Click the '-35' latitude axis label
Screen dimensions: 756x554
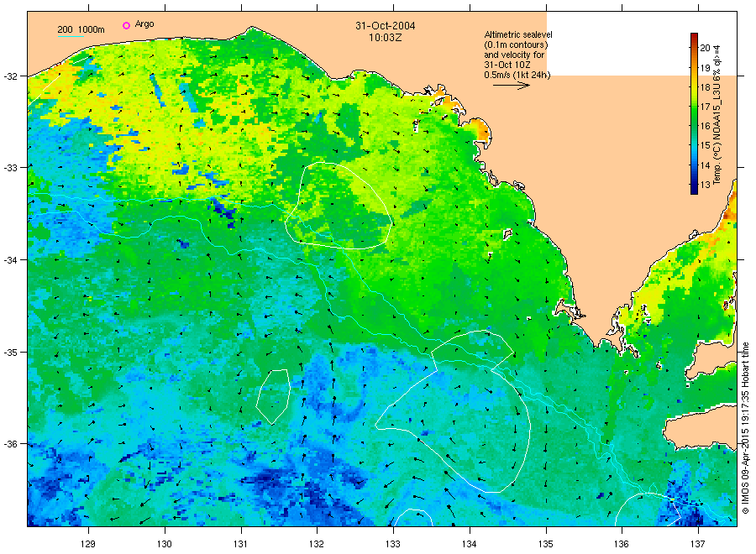click(x=10, y=353)
